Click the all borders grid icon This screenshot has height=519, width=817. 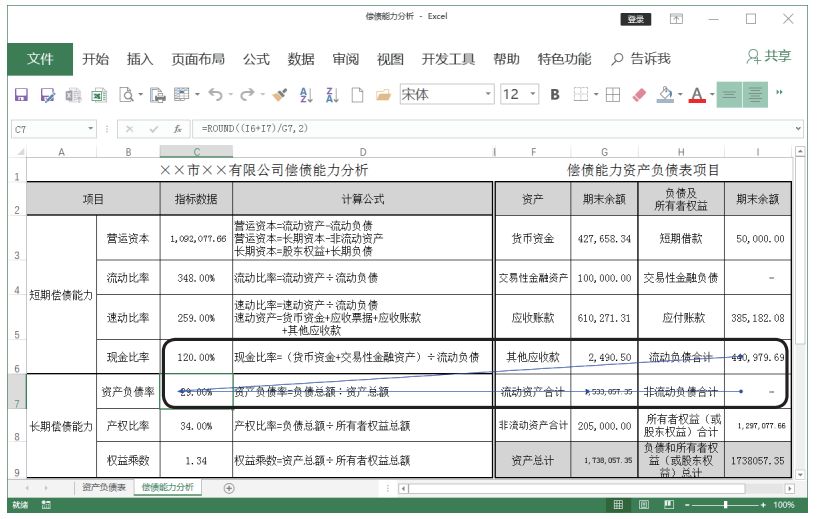[x=613, y=94]
